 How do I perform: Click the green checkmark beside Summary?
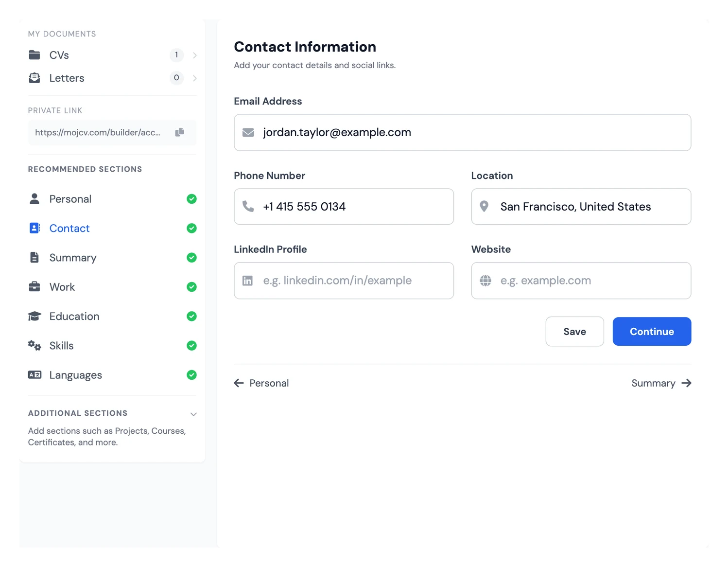tap(192, 257)
